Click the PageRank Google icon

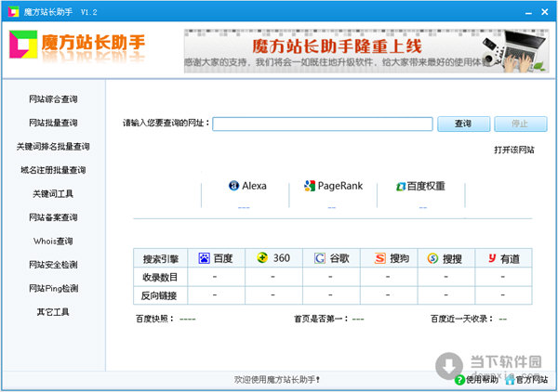click(x=310, y=186)
